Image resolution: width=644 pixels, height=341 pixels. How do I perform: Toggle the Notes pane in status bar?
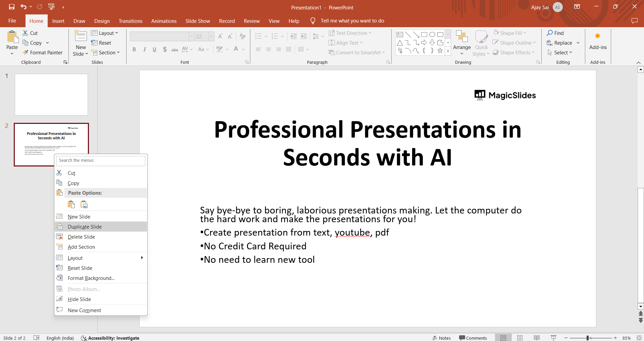[x=441, y=338]
